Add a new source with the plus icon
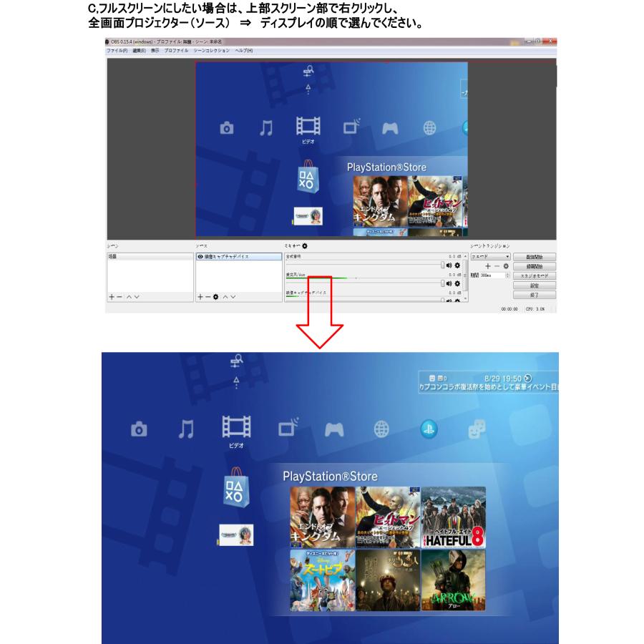The height and width of the screenshot is (644, 644). click(200, 296)
